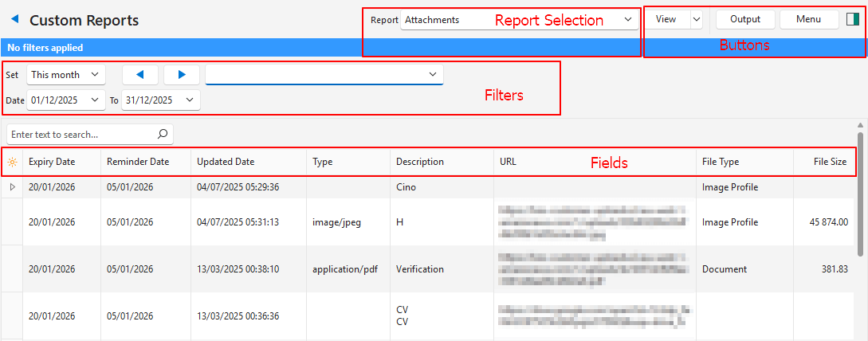Sort by File Size column header
This screenshot has width=868, height=341.
829,162
